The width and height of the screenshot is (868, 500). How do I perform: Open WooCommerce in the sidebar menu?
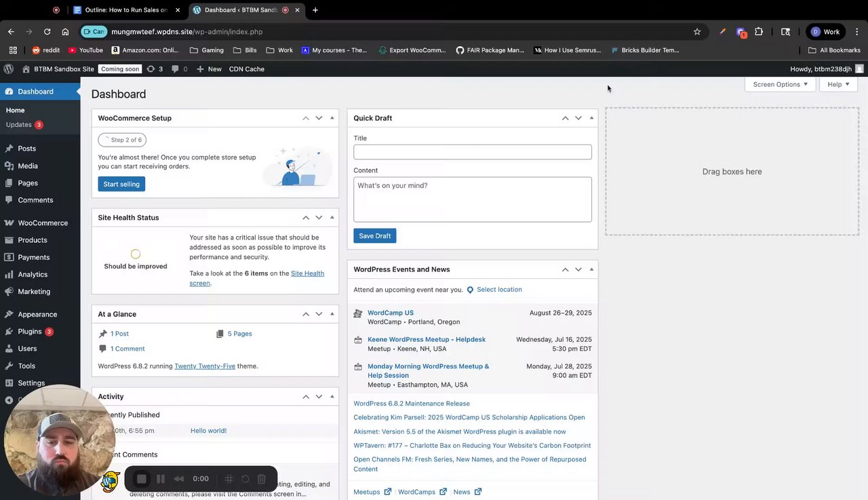pyautogui.click(x=43, y=223)
